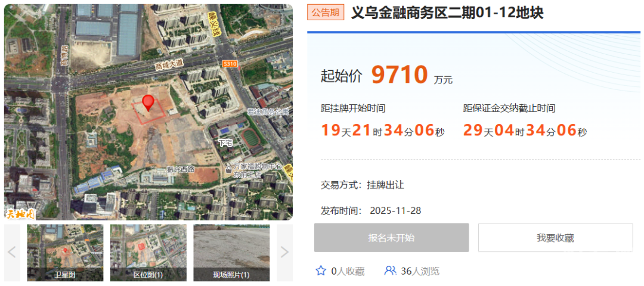The image size is (644, 286).
Task: Click the 公告期 status tag
Action: [x=326, y=13]
